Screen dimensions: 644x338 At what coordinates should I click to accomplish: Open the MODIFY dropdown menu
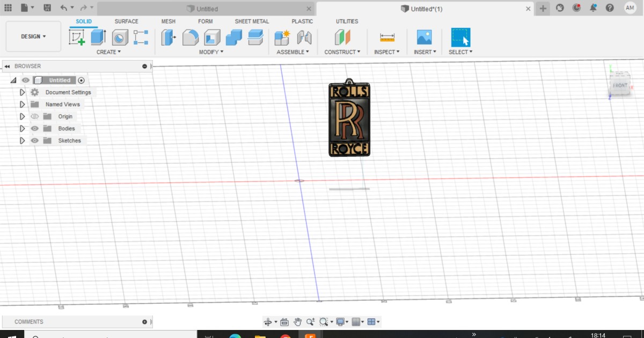pyautogui.click(x=211, y=52)
